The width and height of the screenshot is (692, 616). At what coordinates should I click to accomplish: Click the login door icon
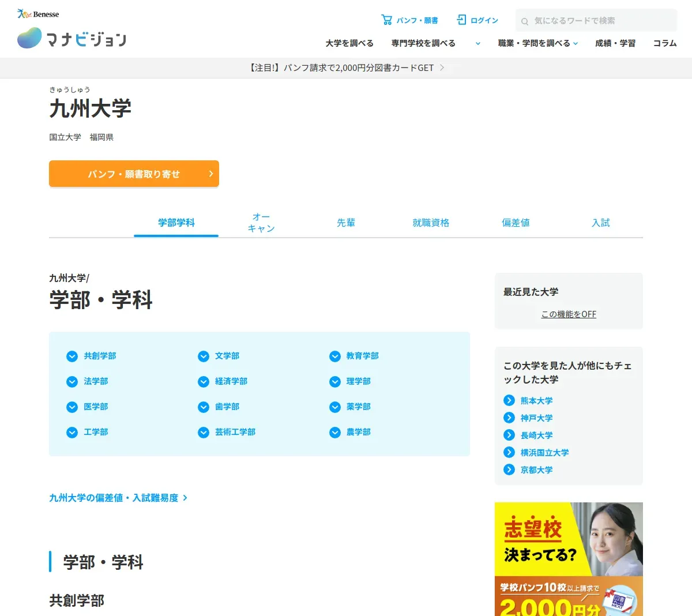tap(461, 20)
